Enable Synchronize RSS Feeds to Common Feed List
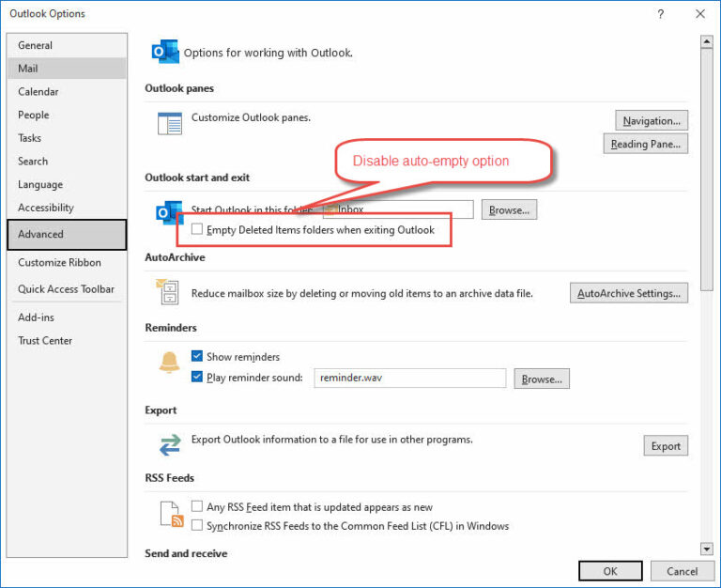Screen dimensions: 721x588 coord(197,526)
